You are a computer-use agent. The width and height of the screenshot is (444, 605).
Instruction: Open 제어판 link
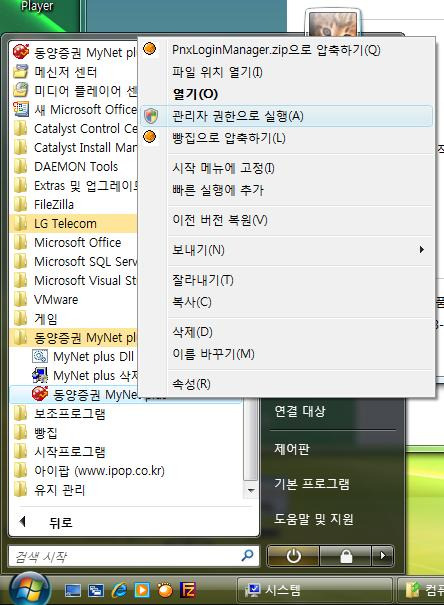(x=292, y=448)
